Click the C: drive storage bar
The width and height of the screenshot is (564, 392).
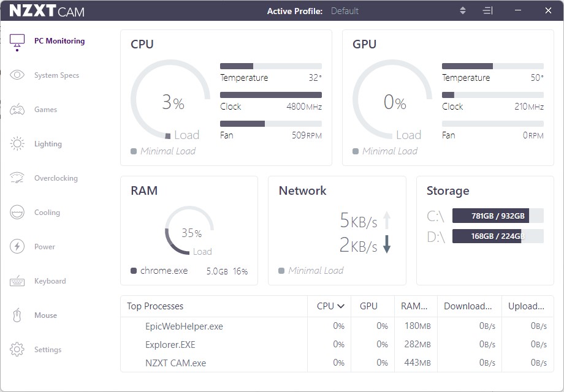(x=498, y=216)
